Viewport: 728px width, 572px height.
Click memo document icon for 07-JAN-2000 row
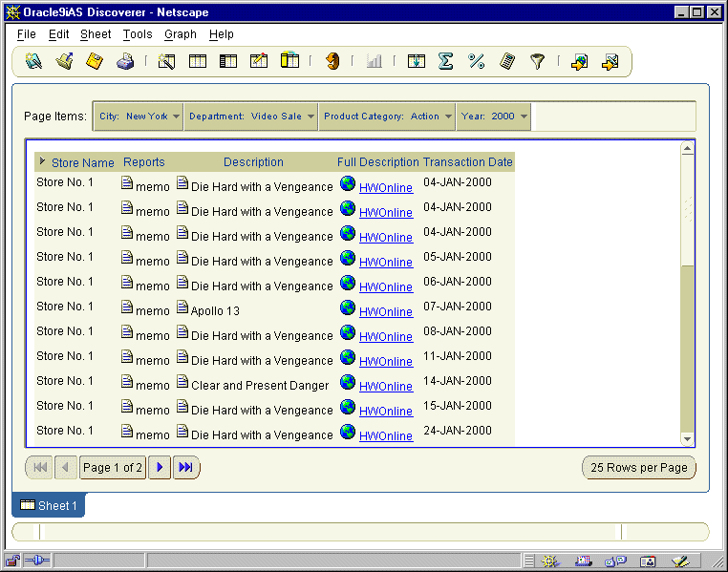click(x=127, y=307)
